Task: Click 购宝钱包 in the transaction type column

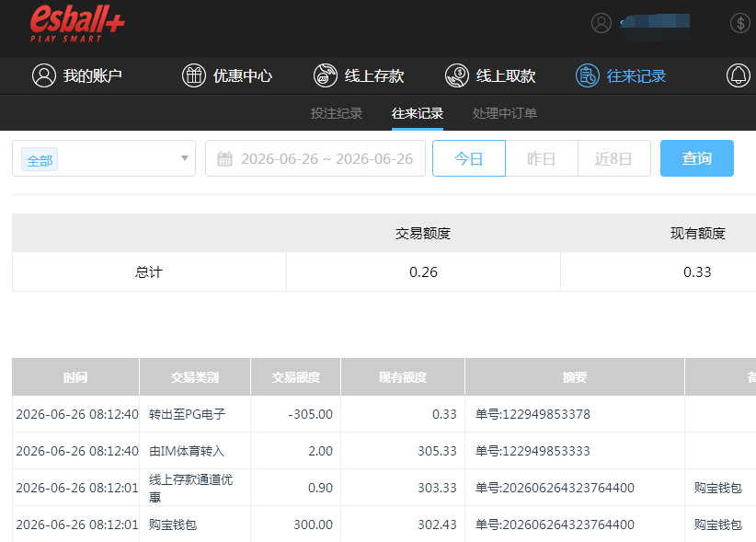Action: 173,525
